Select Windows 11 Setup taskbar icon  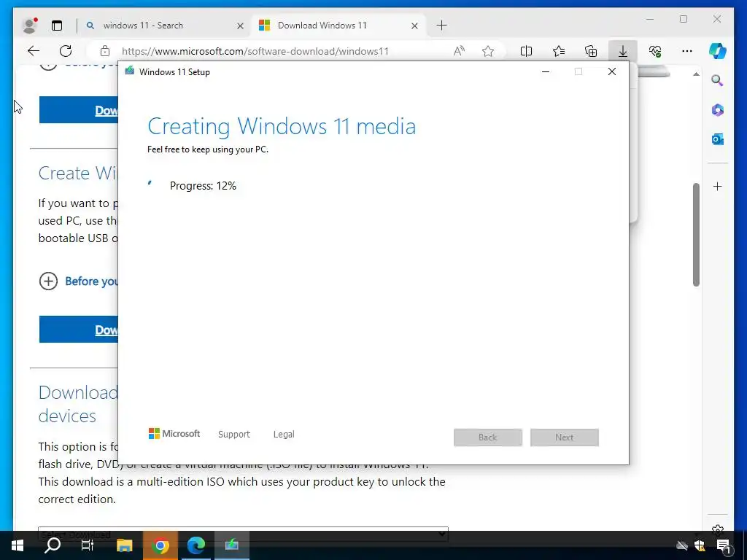pyautogui.click(x=231, y=545)
